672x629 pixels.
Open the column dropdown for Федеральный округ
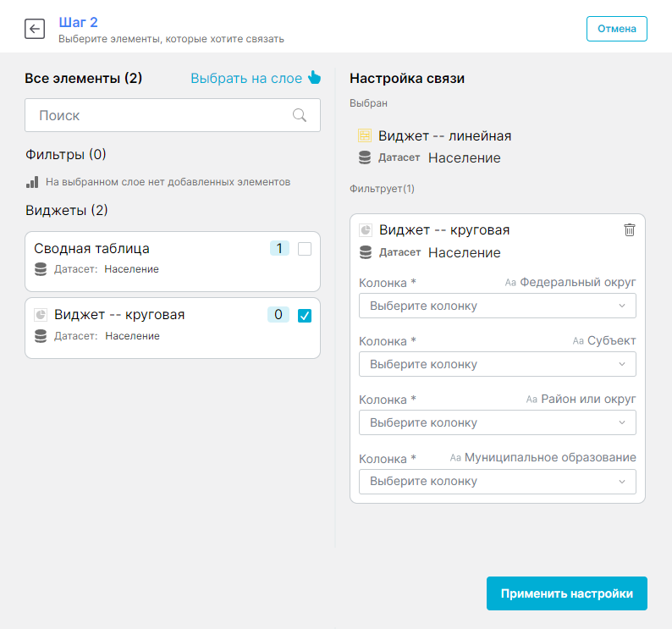point(497,306)
